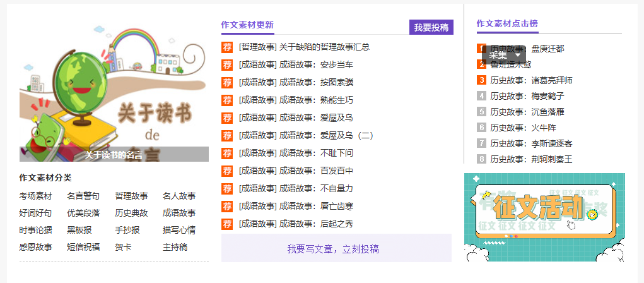The image size is (644, 283).
Task: Click rank 3 badge beside 诸葛亮拜师
Action: (x=481, y=80)
